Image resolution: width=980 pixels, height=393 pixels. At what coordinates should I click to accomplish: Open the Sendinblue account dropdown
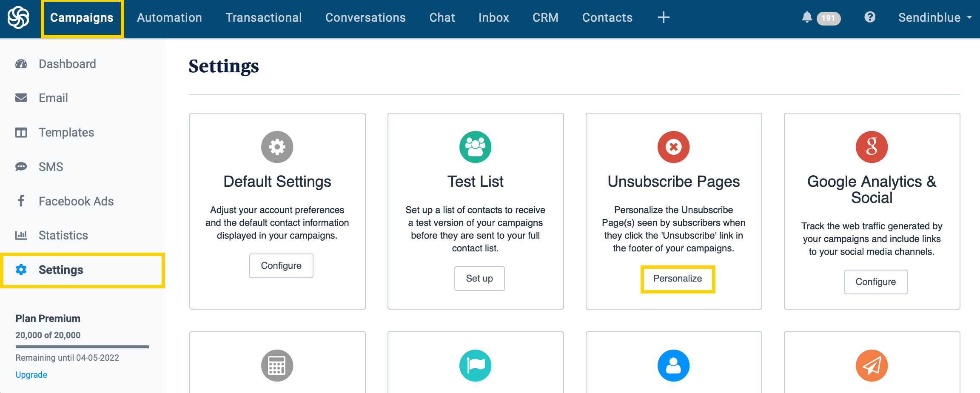(934, 17)
